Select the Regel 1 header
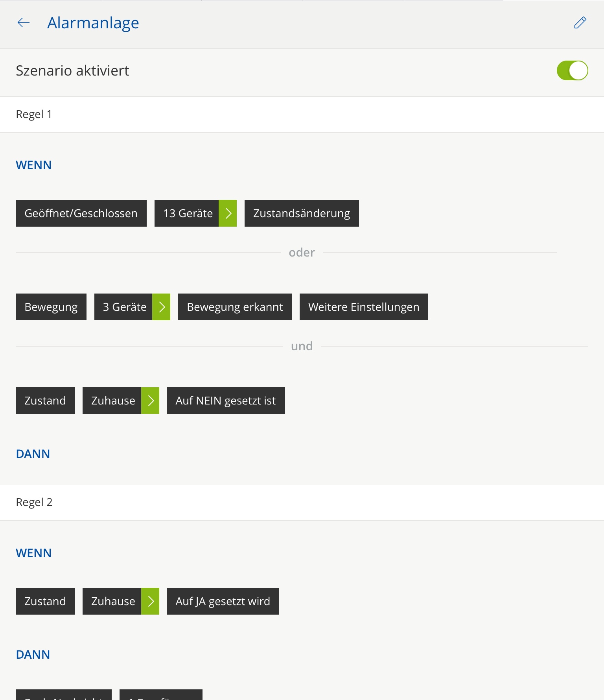The height and width of the screenshot is (700, 604). point(34,115)
